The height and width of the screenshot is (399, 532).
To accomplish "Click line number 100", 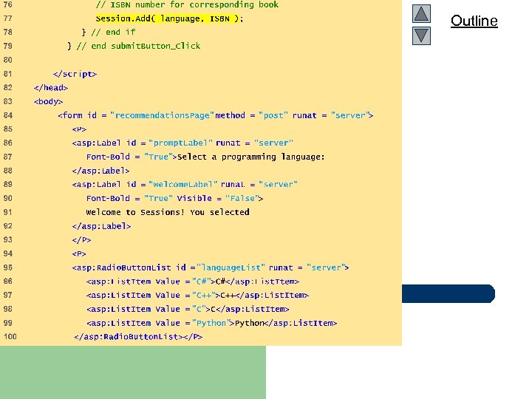I will tap(10, 337).
